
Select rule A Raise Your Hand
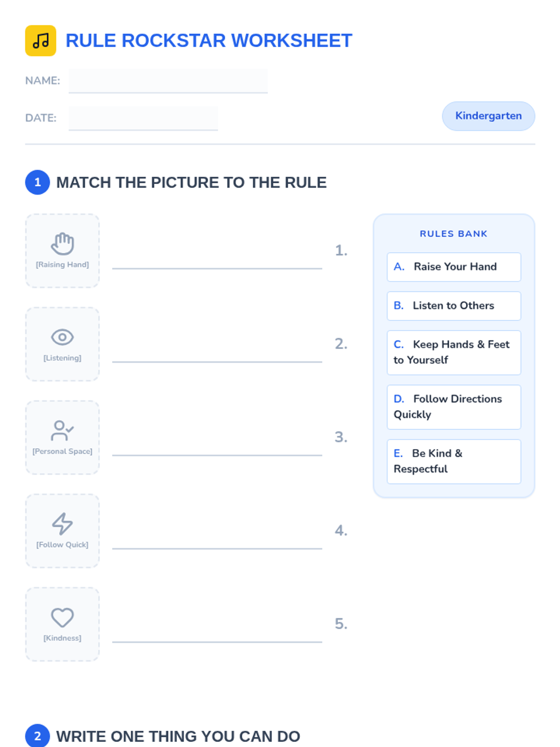(x=454, y=267)
